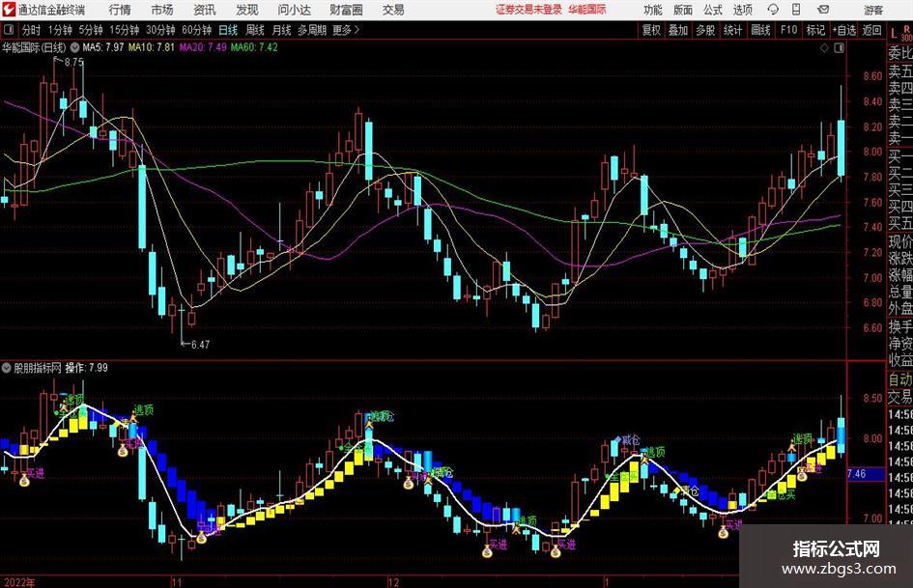Add stock with +自选 button
This screenshot has width=913, height=588.
(x=843, y=30)
